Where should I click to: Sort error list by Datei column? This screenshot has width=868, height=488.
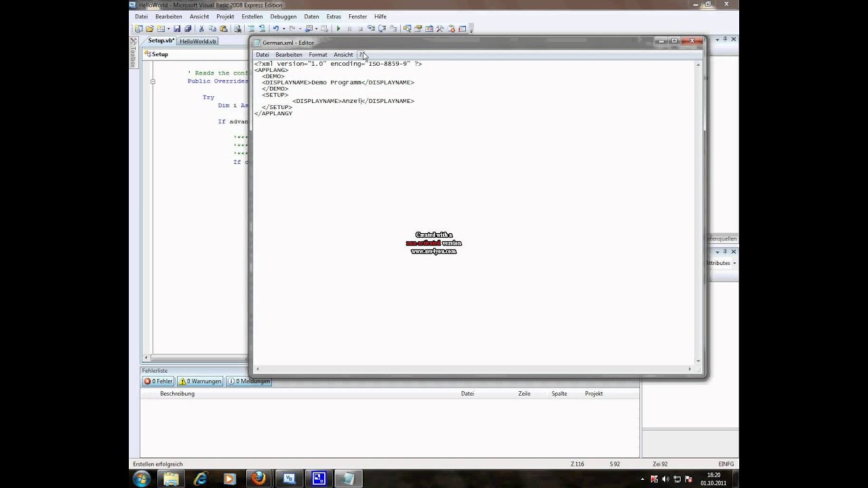pyautogui.click(x=467, y=394)
